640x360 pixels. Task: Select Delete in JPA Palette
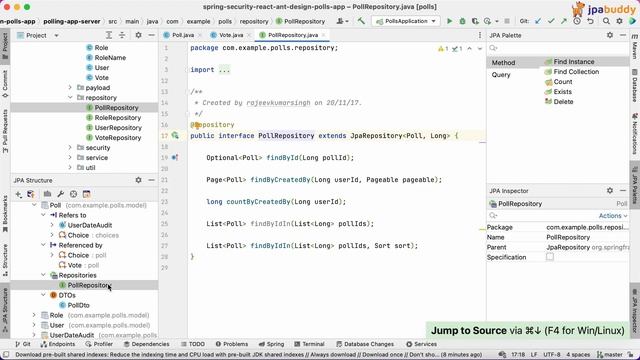coord(559,102)
